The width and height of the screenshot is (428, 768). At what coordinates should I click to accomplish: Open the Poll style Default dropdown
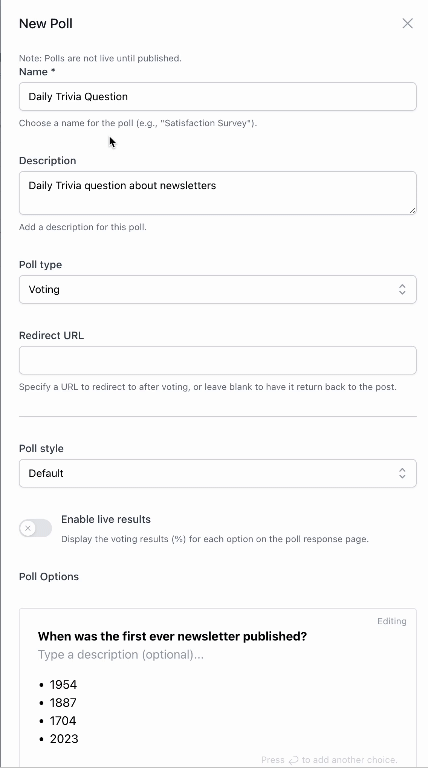(x=218, y=473)
